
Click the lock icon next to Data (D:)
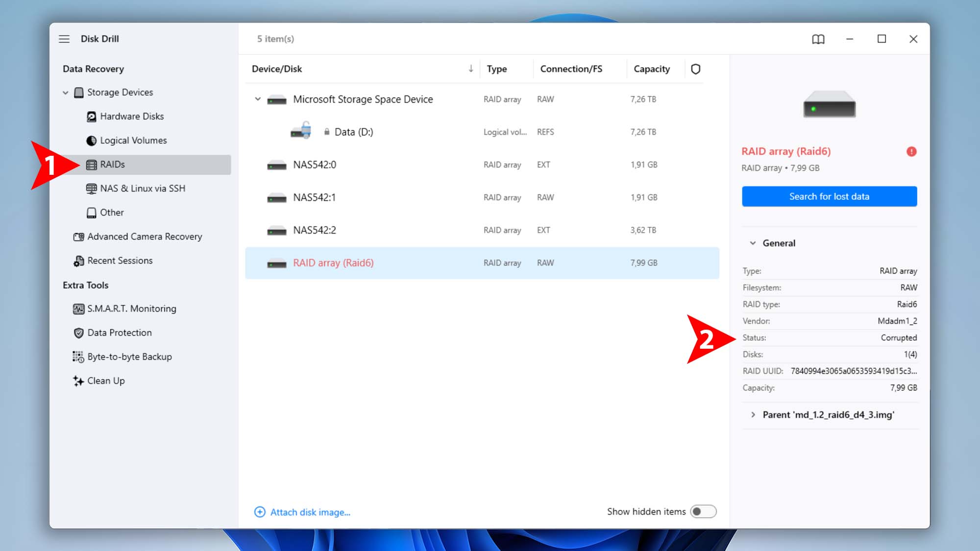click(x=327, y=132)
